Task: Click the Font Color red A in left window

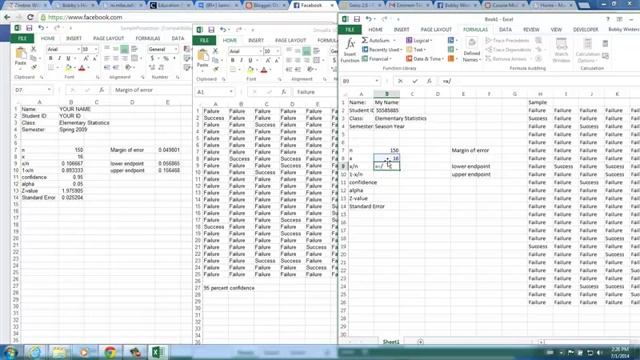Action: click(82, 67)
